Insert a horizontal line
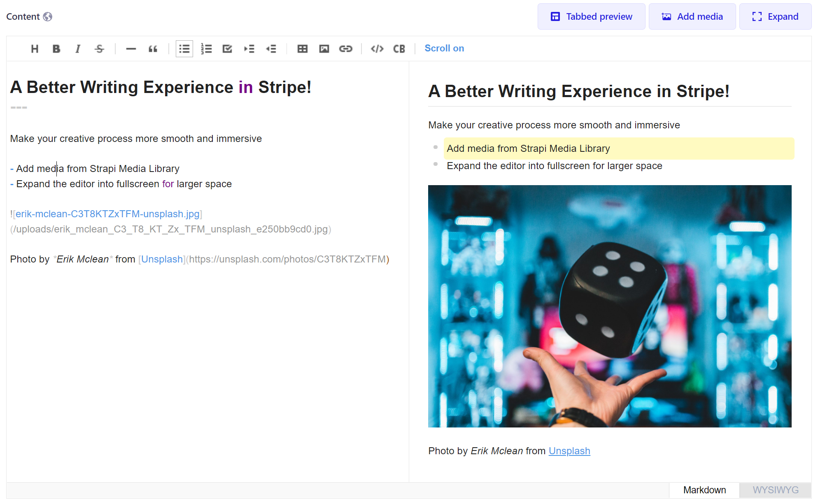Viewport: 818px width, 504px height. point(131,49)
